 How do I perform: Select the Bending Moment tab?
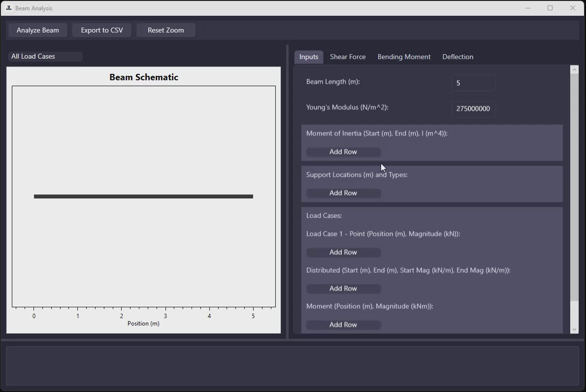[x=404, y=57]
